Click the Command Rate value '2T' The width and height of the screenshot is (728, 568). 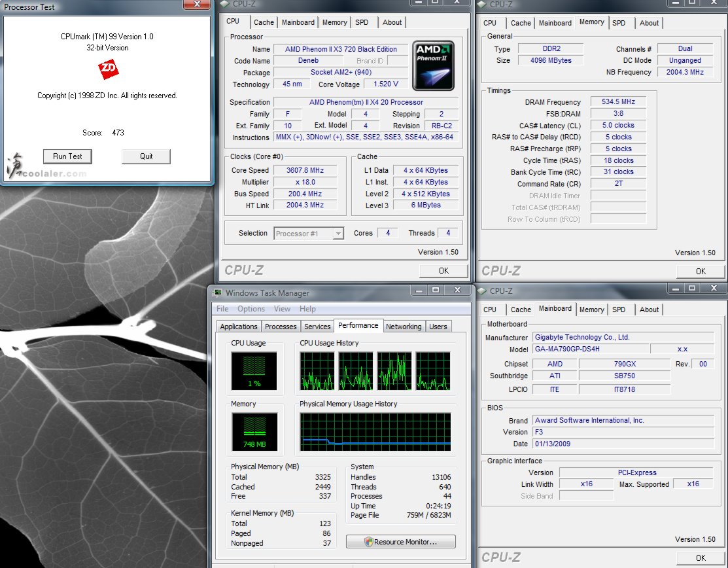pos(618,183)
